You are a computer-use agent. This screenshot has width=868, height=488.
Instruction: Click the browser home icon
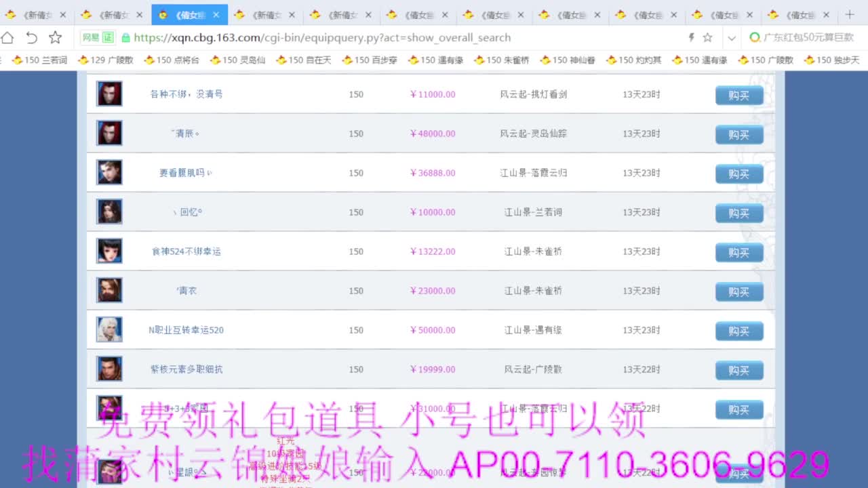(x=7, y=38)
